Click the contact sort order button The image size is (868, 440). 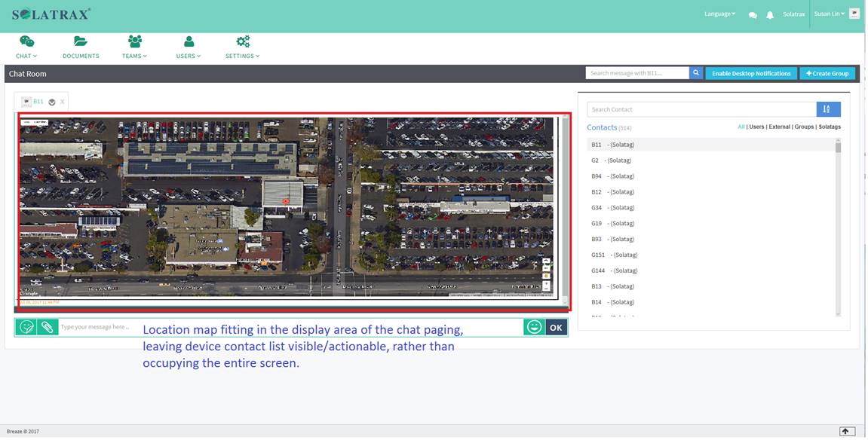coord(828,109)
